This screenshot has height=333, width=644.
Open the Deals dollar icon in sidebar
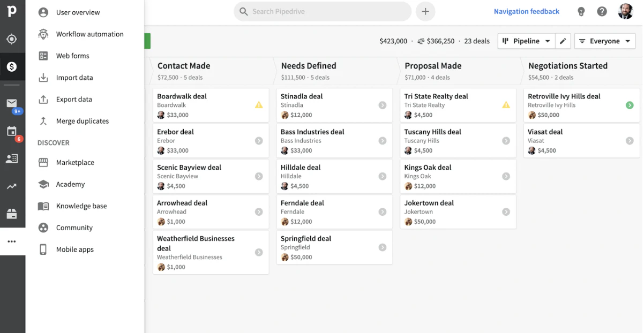click(12, 67)
